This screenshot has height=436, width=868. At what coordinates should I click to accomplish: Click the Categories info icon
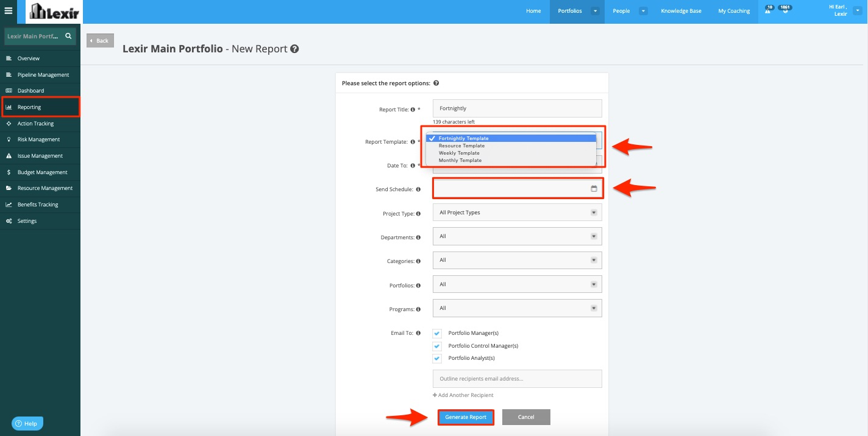(x=418, y=261)
